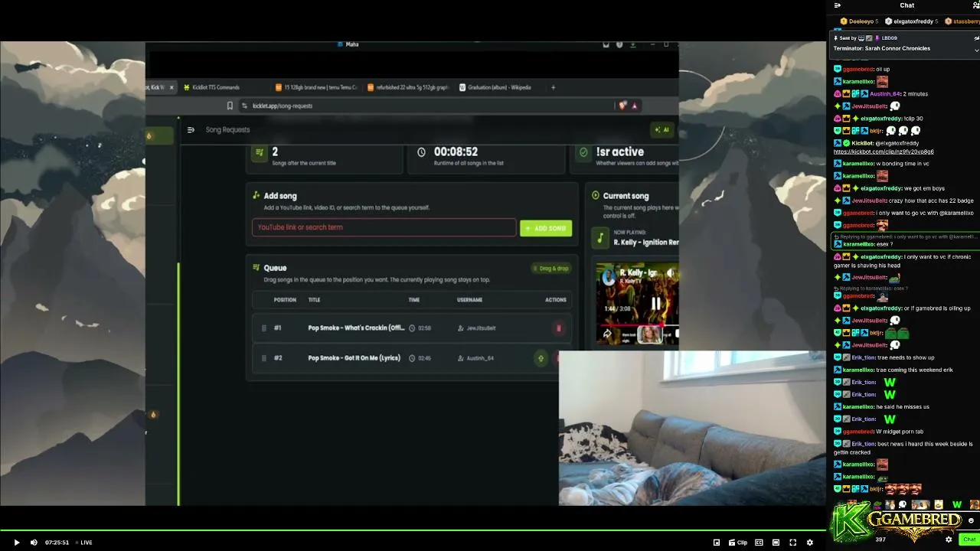Click username Austinh_64 in the queue
The image size is (980, 551).
480,358
